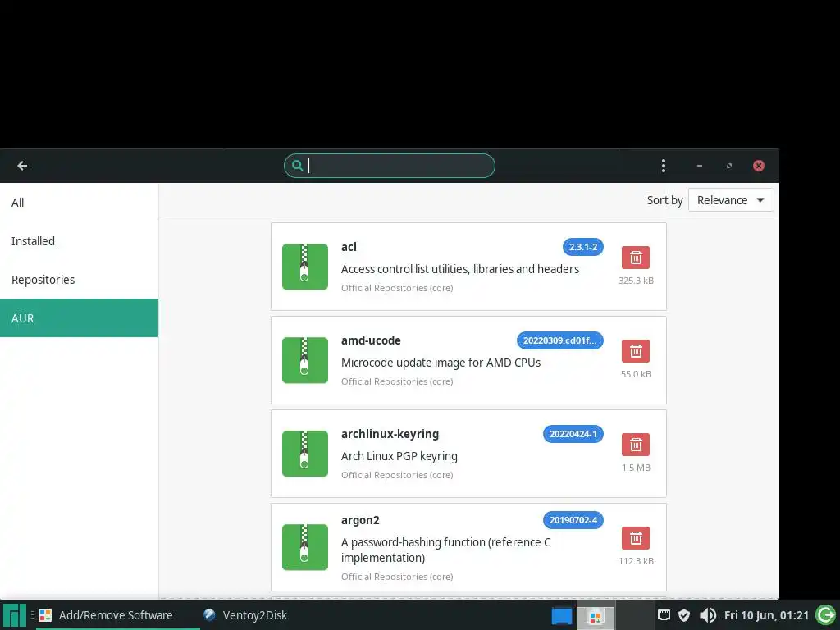Click the 55.0 kB size label
Viewport: 840px width, 630px height.
click(636, 374)
